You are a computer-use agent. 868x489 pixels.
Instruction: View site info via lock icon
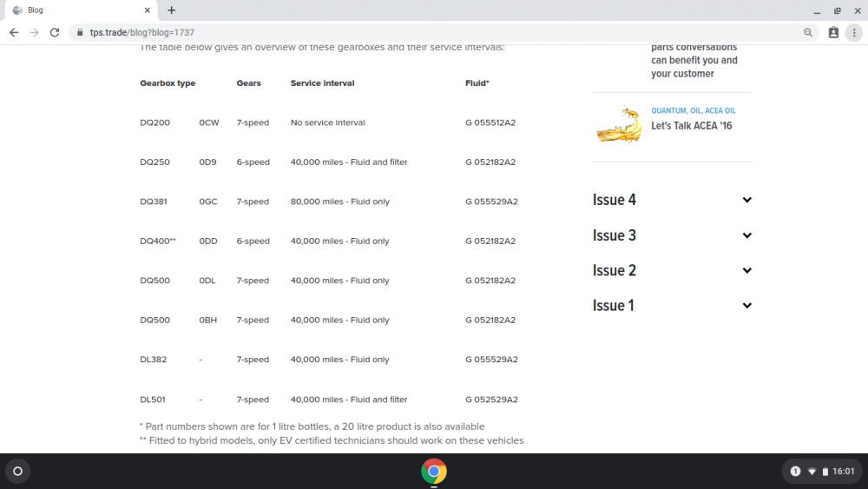coord(80,33)
